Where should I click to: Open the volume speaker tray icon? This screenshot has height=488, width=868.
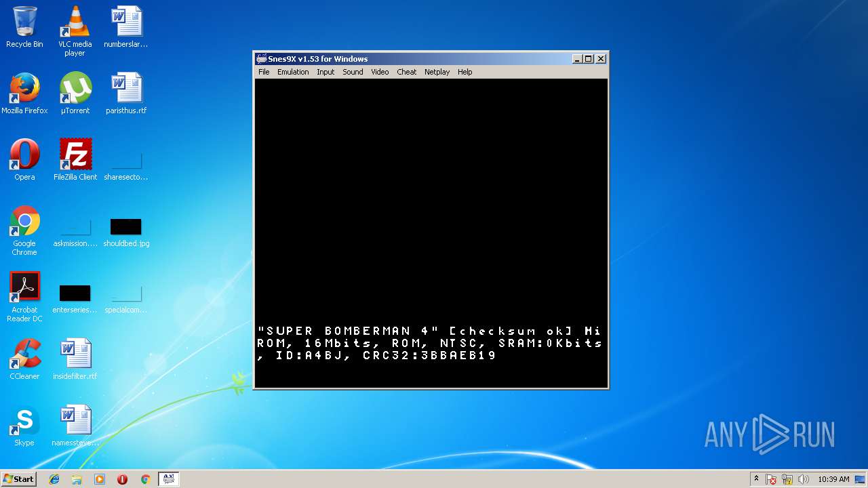803,479
